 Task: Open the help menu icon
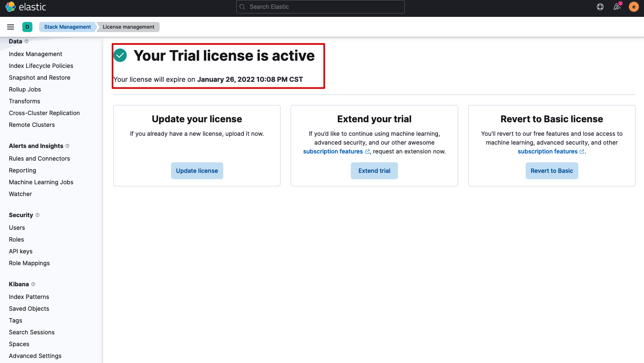600,7
